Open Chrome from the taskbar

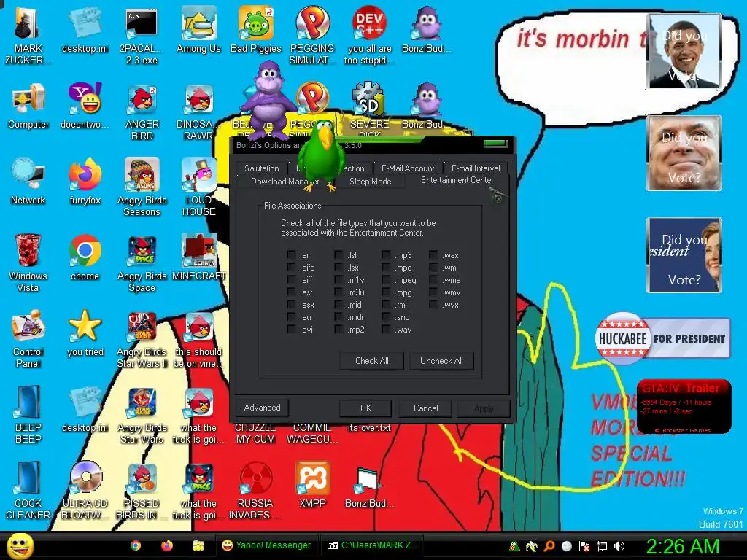[136, 545]
